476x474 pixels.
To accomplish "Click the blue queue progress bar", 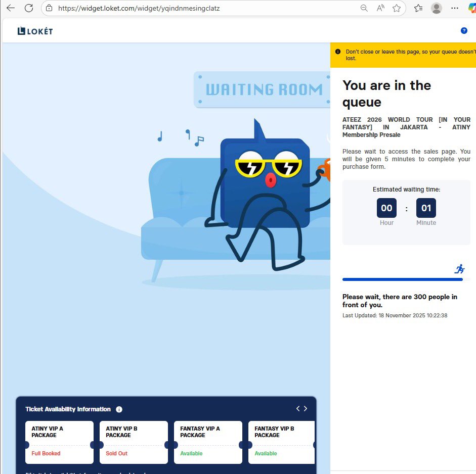I will (403, 279).
